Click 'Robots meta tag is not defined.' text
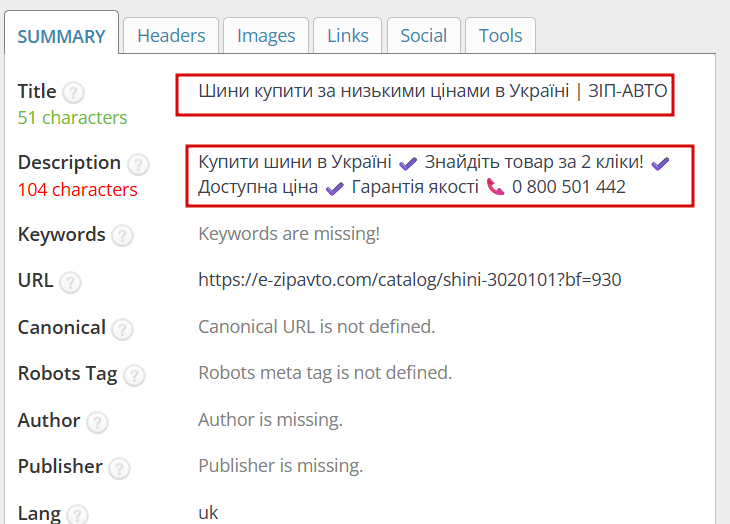730x524 pixels. [x=325, y=373]
